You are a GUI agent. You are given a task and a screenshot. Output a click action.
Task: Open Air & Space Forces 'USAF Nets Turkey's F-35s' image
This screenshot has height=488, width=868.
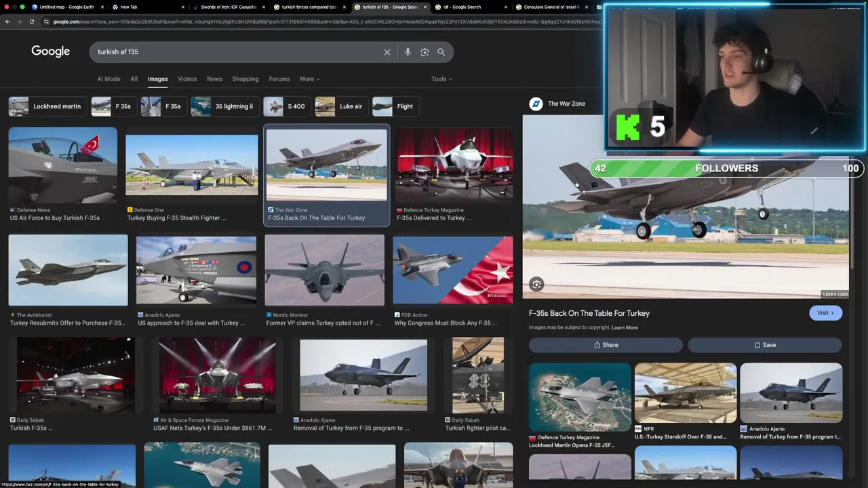[217, 375]
